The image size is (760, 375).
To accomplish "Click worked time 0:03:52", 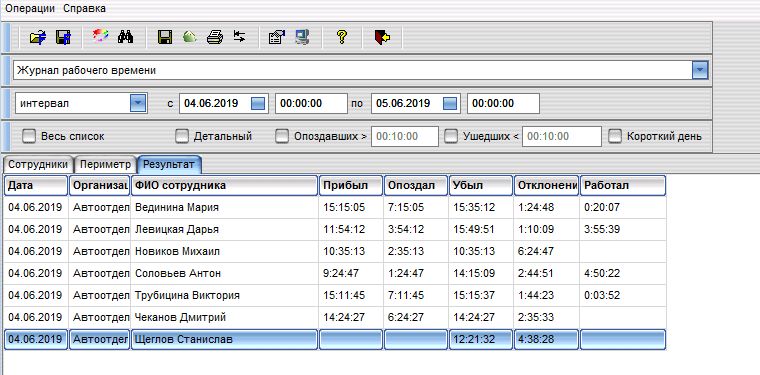I will coord(602,296).
